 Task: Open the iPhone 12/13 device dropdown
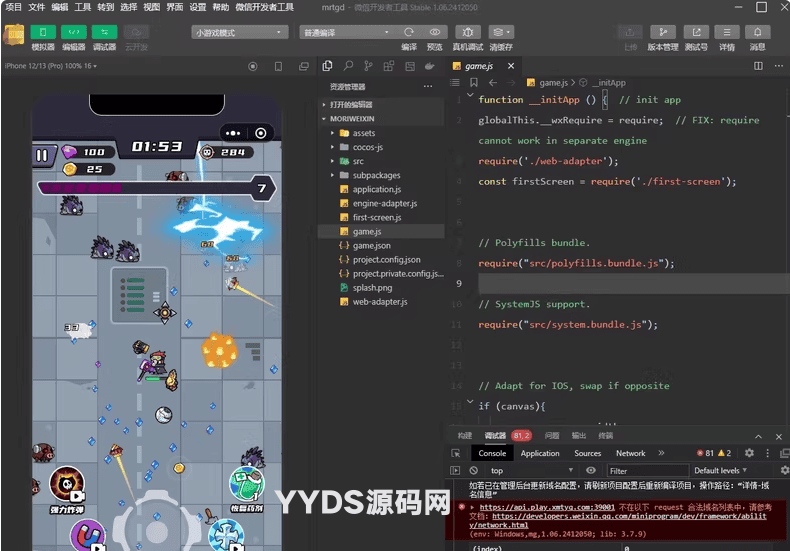click(50, 66)
